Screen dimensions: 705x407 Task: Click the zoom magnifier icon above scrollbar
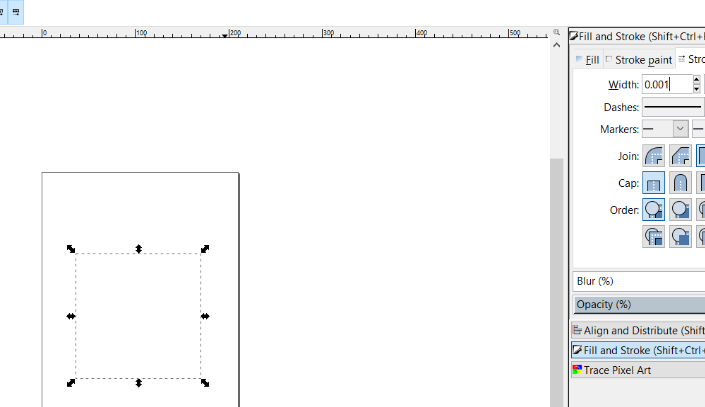557,32
